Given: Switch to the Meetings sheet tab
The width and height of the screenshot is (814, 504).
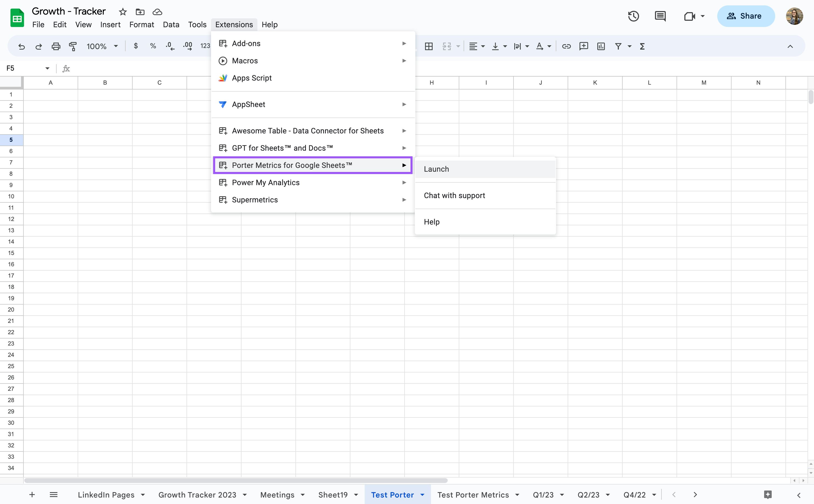Looking at the screenshot, I should [277, 495].
